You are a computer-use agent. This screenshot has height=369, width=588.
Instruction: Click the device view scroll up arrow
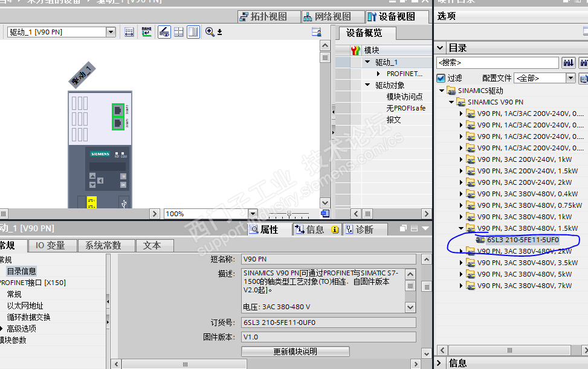coord(325,46)
